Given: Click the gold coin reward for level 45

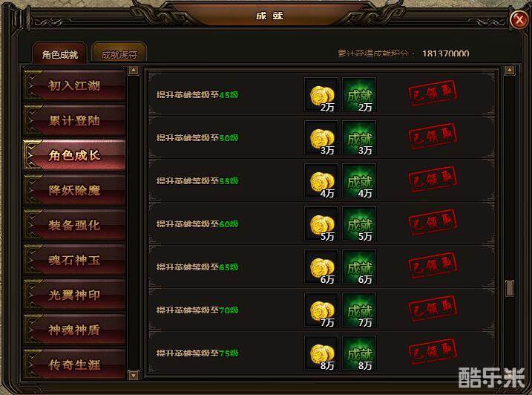Looking at the screenshot, I should pos(321,94).
